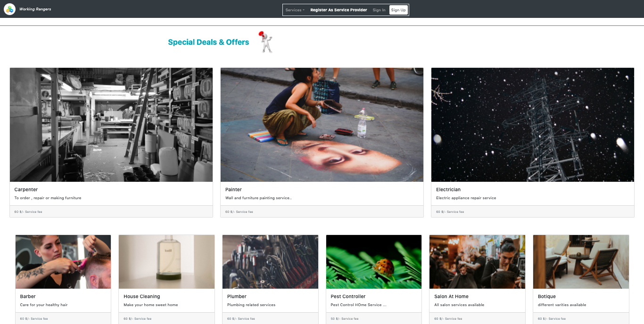Go to the Sign In page

coord(379,10)
